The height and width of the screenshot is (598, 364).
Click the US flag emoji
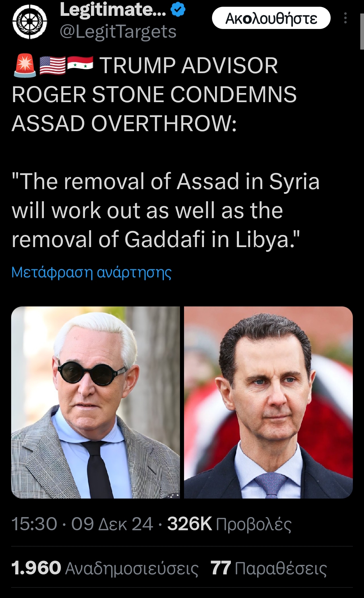(x=53, y=65)
